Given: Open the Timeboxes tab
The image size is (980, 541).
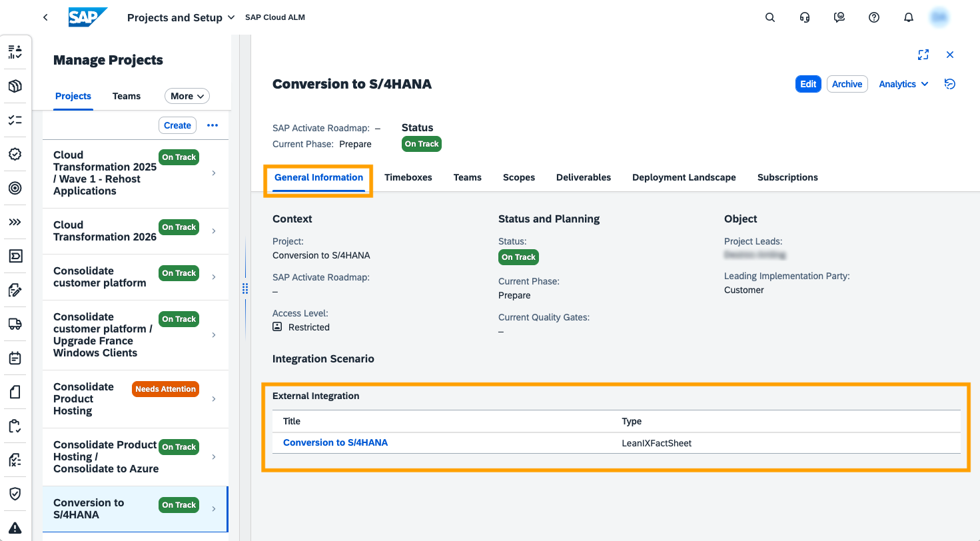Looking at the screenshot, I should 408,177.
